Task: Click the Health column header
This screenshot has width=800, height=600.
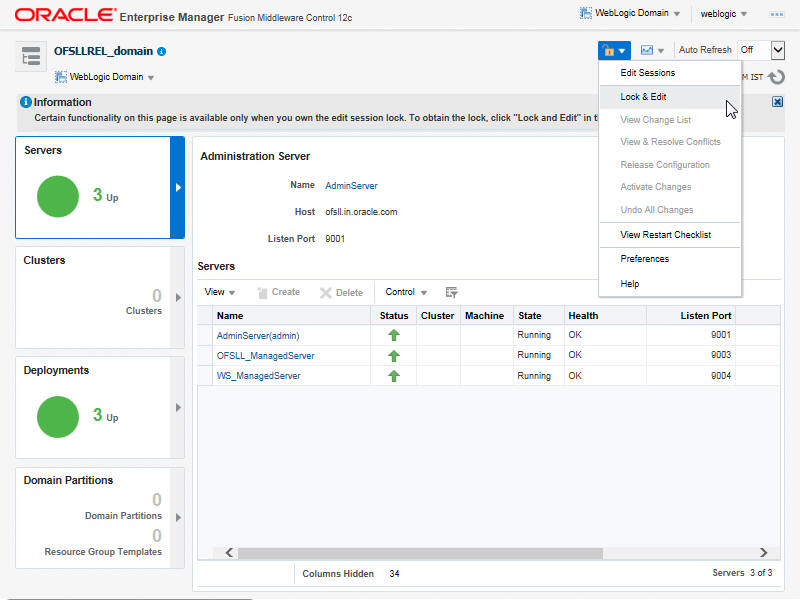Action: click(x=605, y=316)
